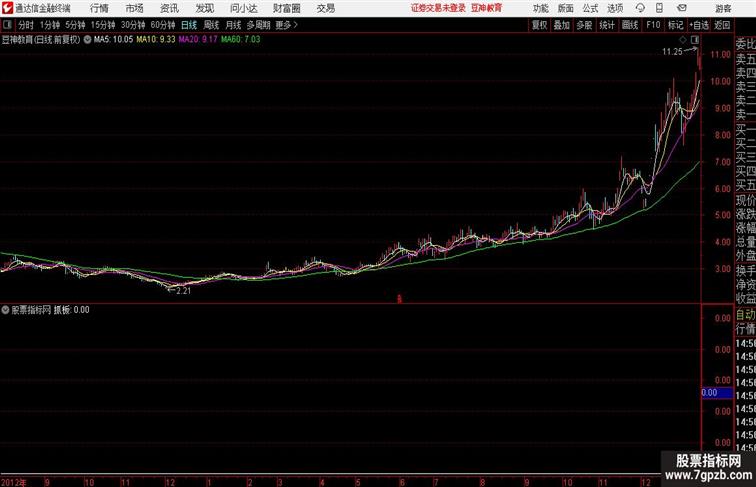Screen dimensions: 756x487
Task: Click the 游客 user account label
Action: 723,8
